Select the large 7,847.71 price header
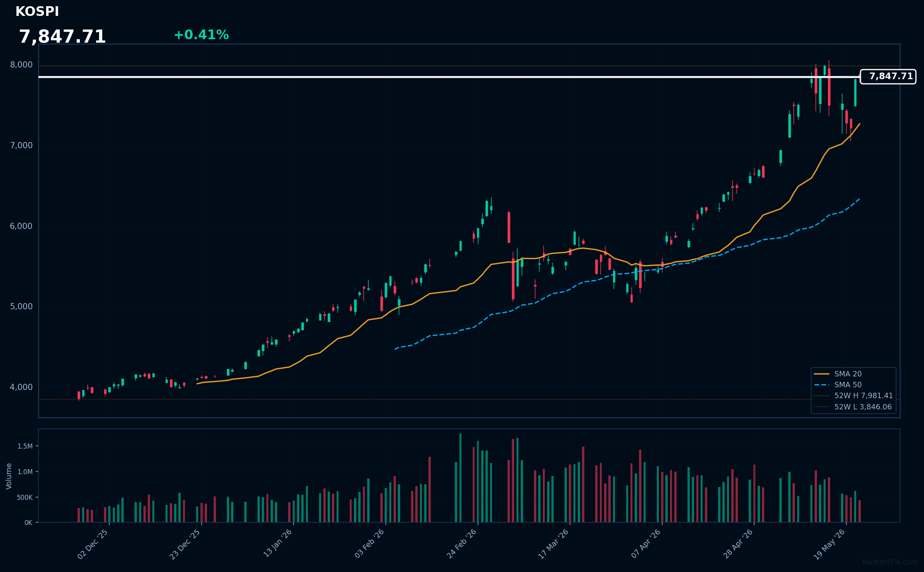 (x=62, y=37)
